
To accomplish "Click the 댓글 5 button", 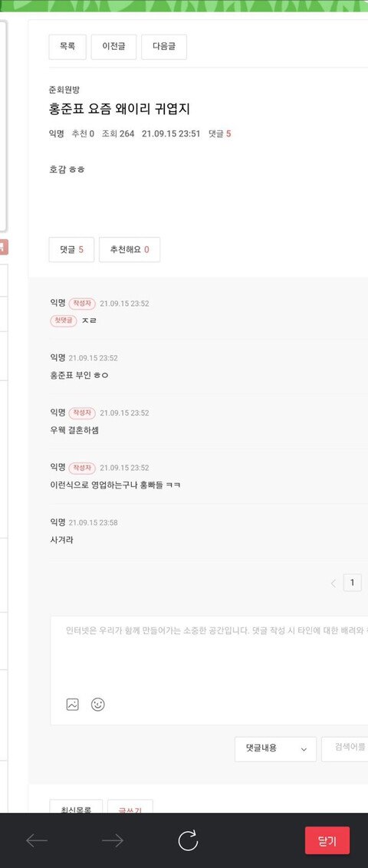I will click(x=71, y=250).
